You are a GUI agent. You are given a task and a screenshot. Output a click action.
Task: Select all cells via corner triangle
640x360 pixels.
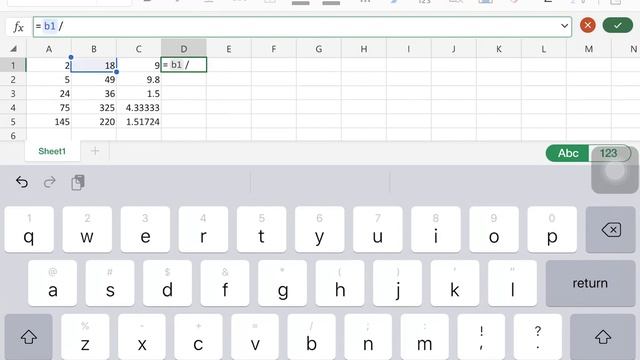pos(13,49)
